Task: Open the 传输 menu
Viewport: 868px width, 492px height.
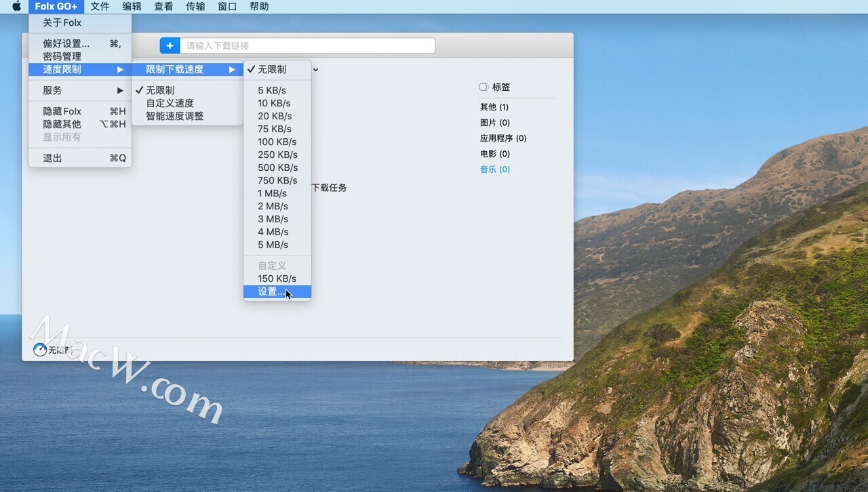Action: [195, 7]
